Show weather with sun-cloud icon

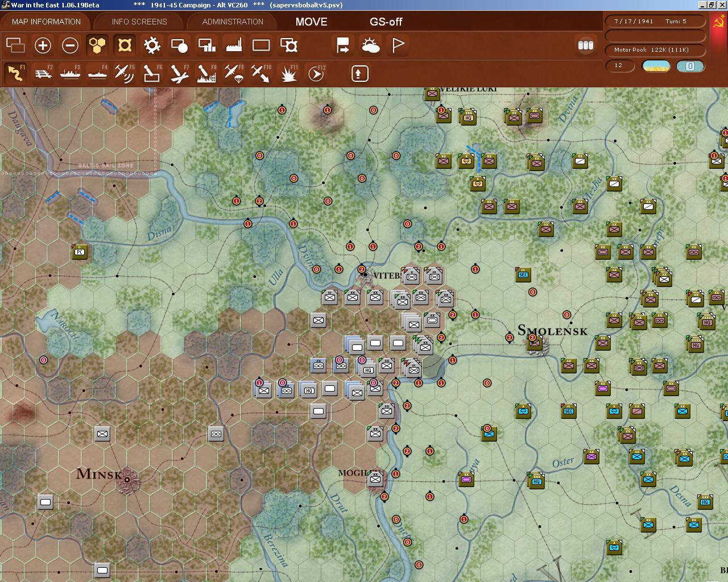tap(371, 45)
